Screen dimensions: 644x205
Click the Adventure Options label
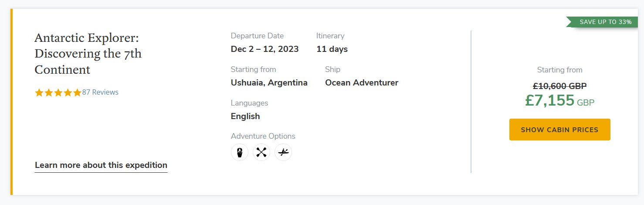click(263, 136)
